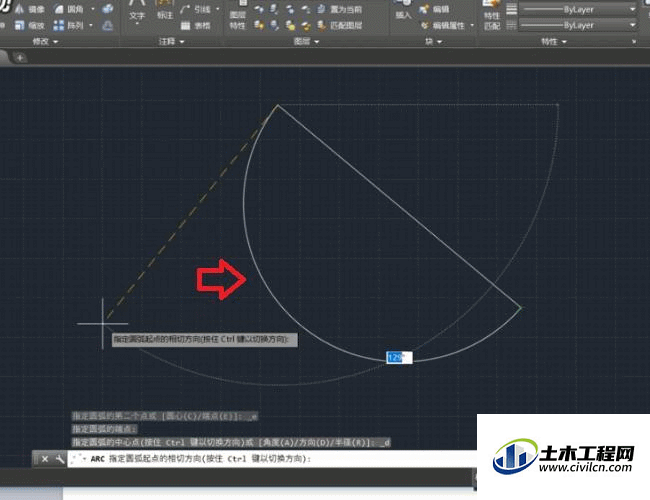
Task: Open 图层特性 layer properties
Action: click(238, 17)
